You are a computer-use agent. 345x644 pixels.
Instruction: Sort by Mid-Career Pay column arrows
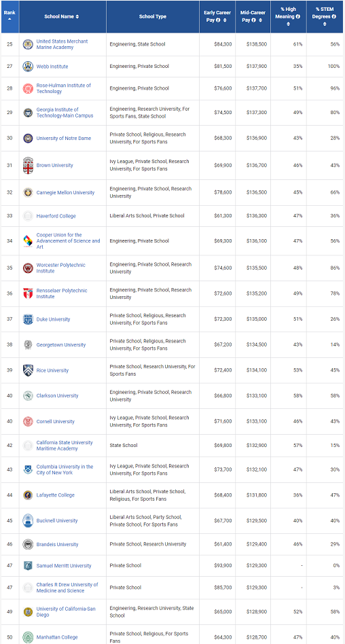tap(260, 20)
